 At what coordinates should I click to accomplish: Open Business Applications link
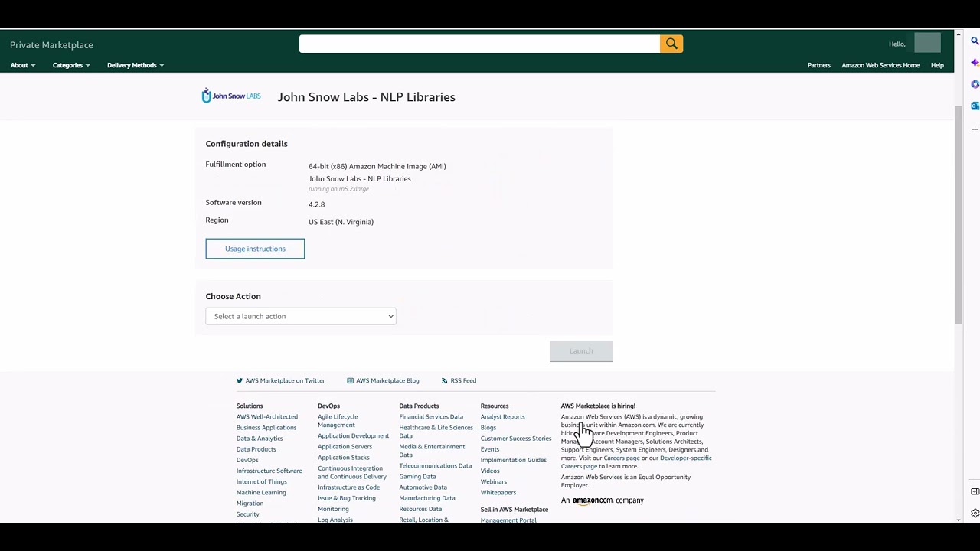tap(266, 428)
